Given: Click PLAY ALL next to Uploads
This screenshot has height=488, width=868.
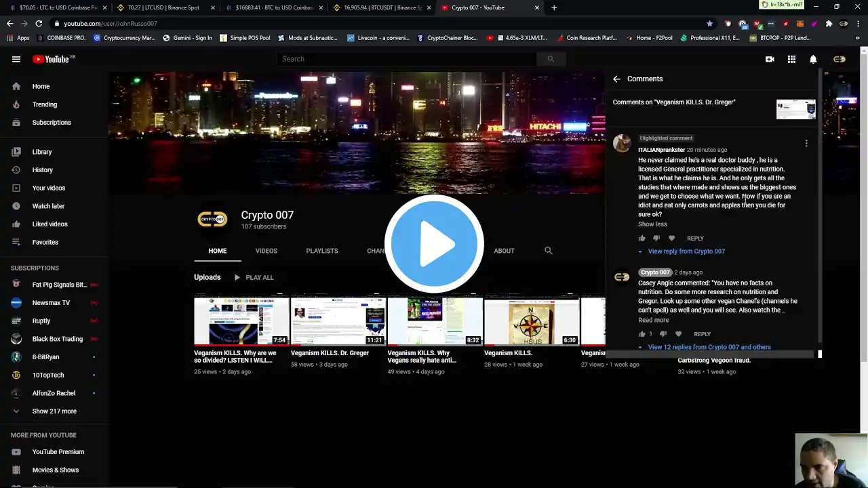Looking at the screenshot, I should [x=254, y=277].
